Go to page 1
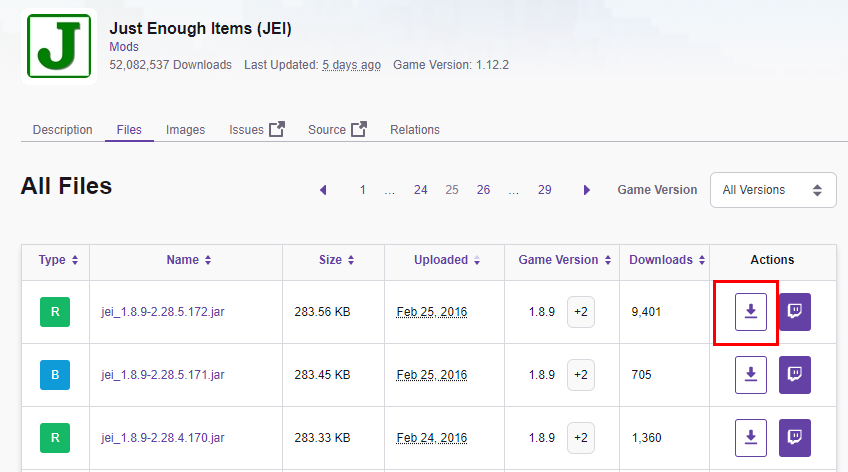 click(363, 190)
